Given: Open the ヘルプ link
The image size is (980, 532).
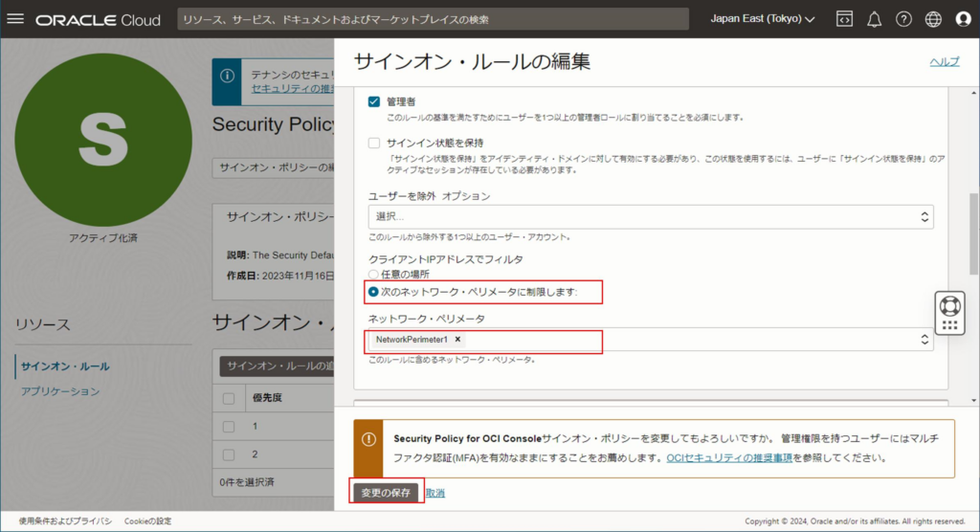Looking at the screenshot, I should coord(945,61).
